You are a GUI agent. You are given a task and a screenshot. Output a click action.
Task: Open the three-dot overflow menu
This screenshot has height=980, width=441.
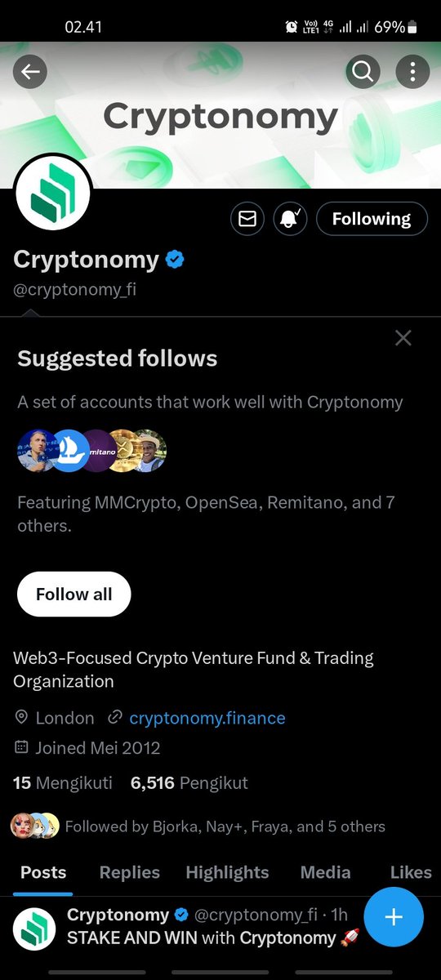(412, 73)
